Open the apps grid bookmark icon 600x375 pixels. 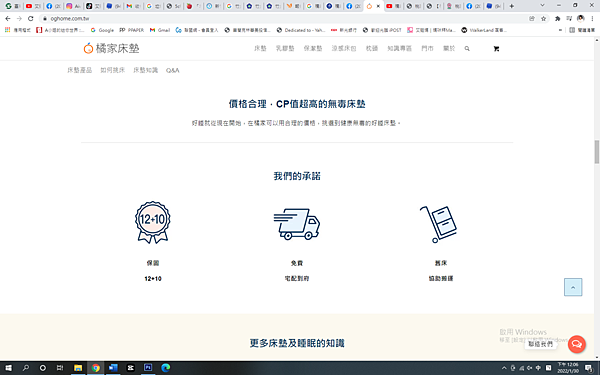[8, 30]
